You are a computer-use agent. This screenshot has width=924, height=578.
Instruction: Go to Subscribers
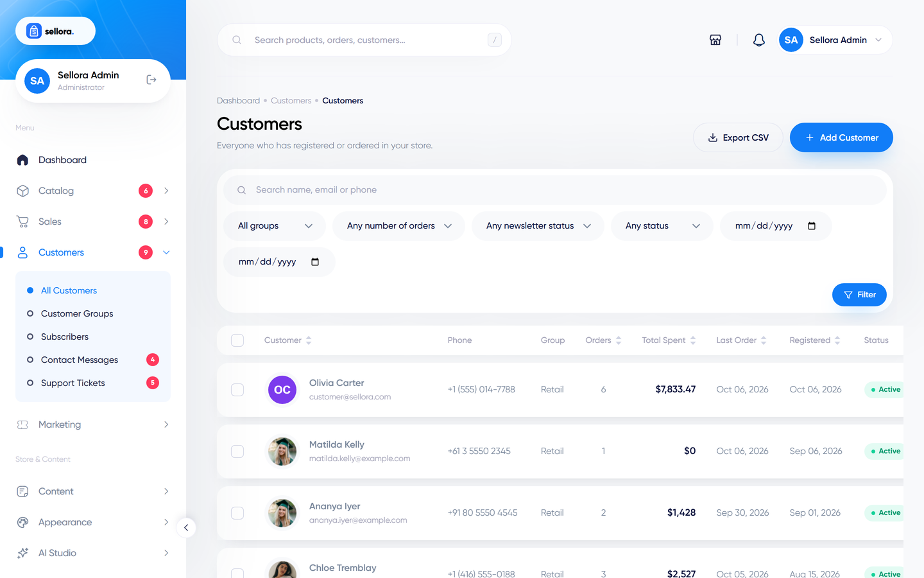[x=65, y=337]
